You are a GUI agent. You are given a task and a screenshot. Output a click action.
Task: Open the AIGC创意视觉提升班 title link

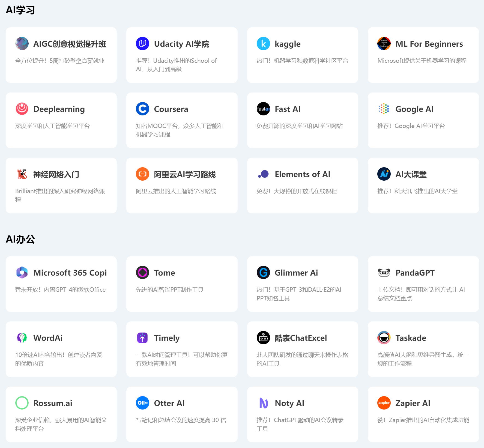pyautogui.click(x=70, y=44)
